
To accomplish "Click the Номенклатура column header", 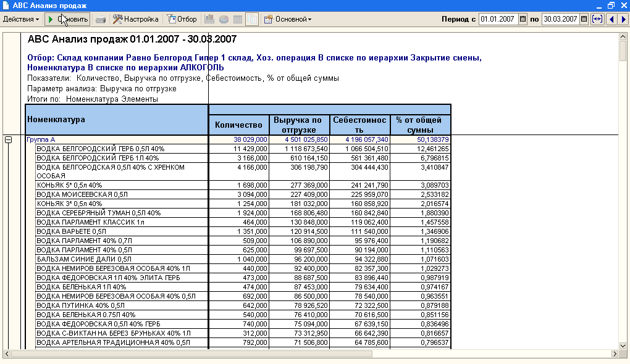I will pyautogui.click(x=117, y=119).
